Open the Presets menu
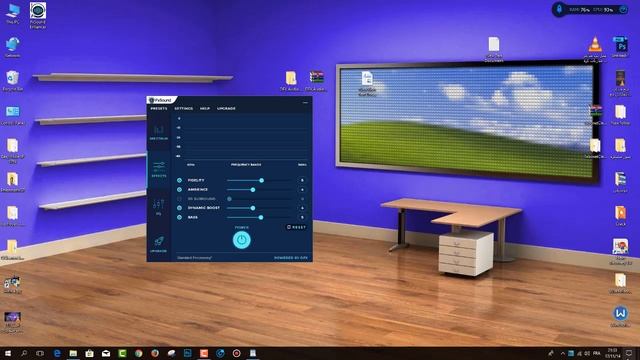Image resolution: width=640 pixels, height=360 pixels. tap(159, 109)
